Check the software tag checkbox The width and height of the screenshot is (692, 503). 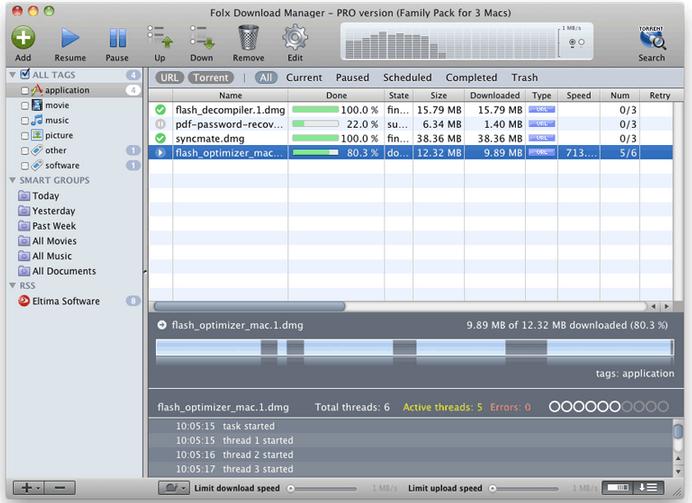tap(25, 166)
